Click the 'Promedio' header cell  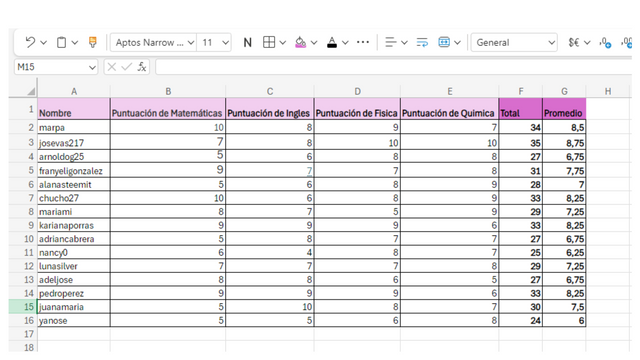click(x=564, y=109)
